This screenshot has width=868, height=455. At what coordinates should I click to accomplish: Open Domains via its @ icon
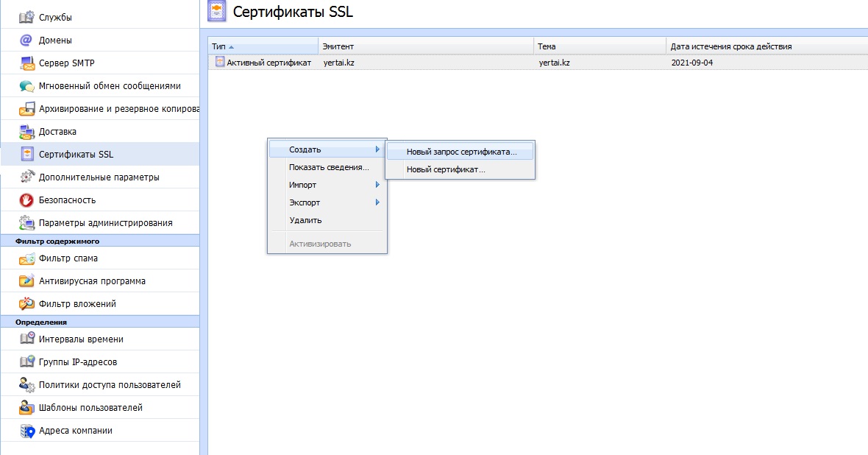[26, 40]
